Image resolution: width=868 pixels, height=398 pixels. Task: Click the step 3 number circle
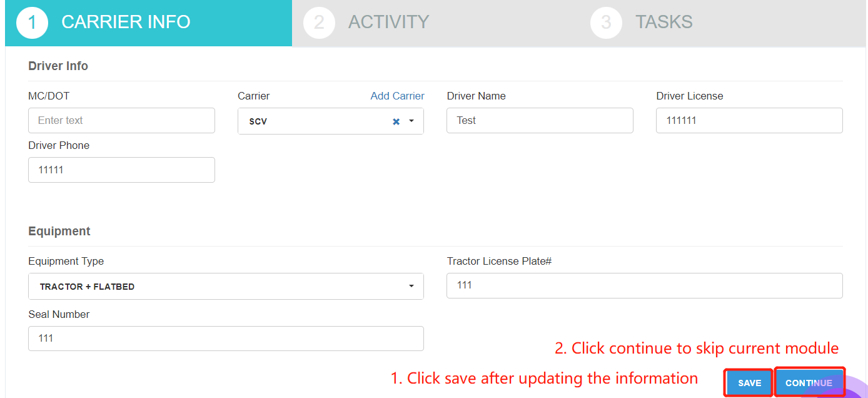605,23
